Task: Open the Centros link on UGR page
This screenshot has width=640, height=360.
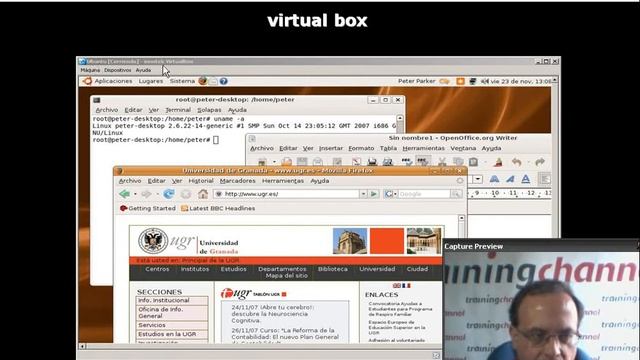Action: (x=157, y=269)
